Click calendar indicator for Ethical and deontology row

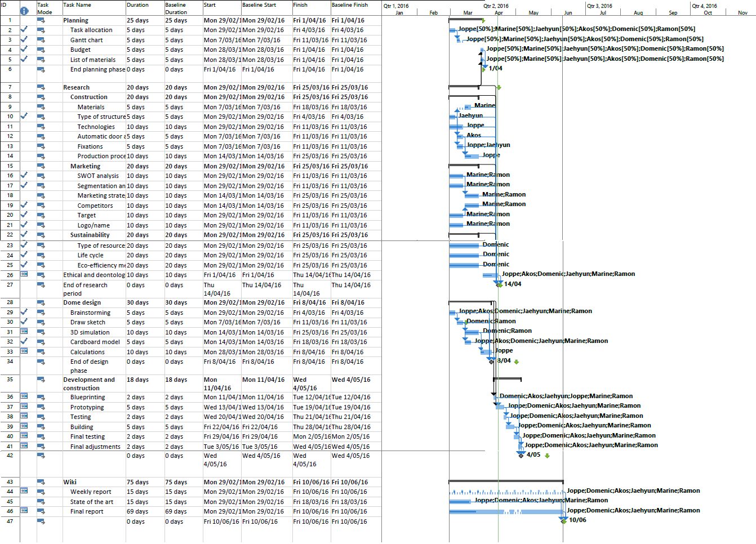coord(24,274)
